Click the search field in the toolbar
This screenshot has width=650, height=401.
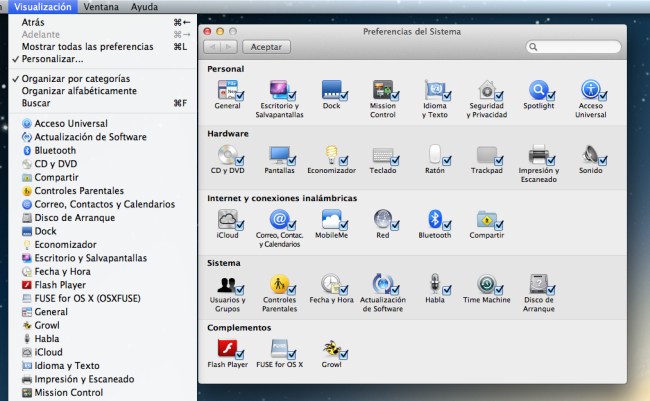[x=573, y=46]
